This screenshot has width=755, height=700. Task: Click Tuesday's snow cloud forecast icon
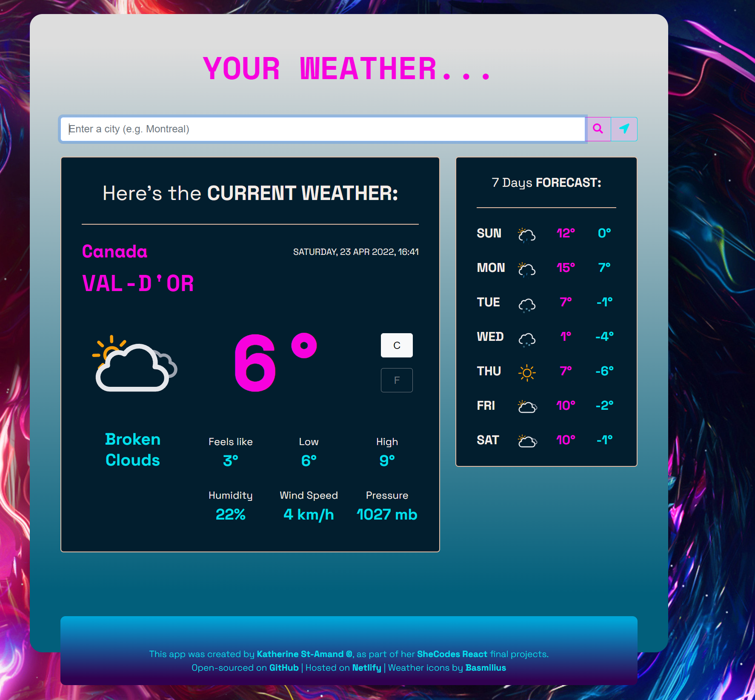point(526,303)
